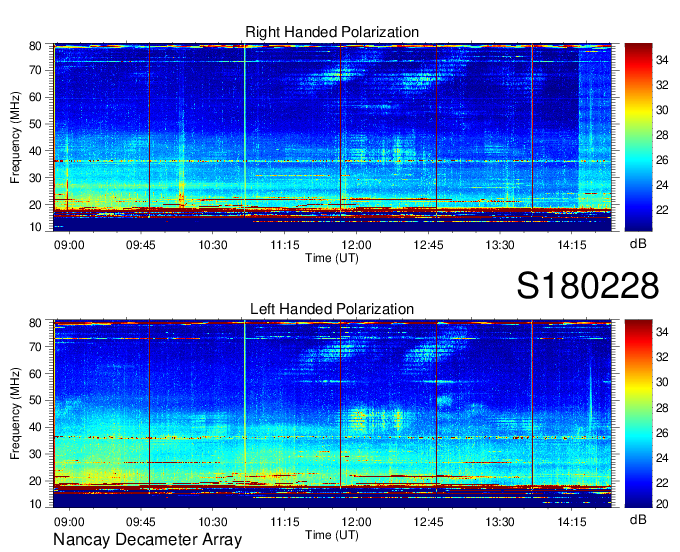Click the 22 dB label on the top color bar
Viewport: 680px width, 552px height.
tap(662, 210)
